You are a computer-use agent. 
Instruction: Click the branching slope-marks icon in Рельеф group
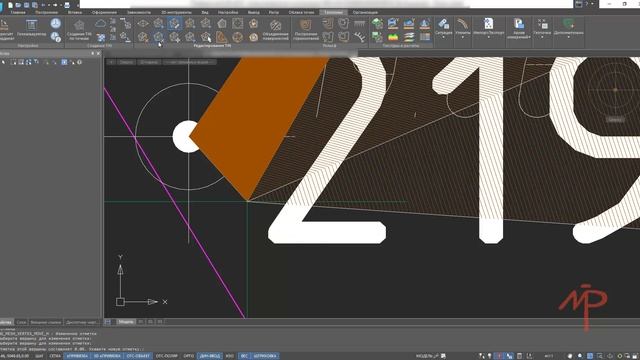[x=359, y=38]
